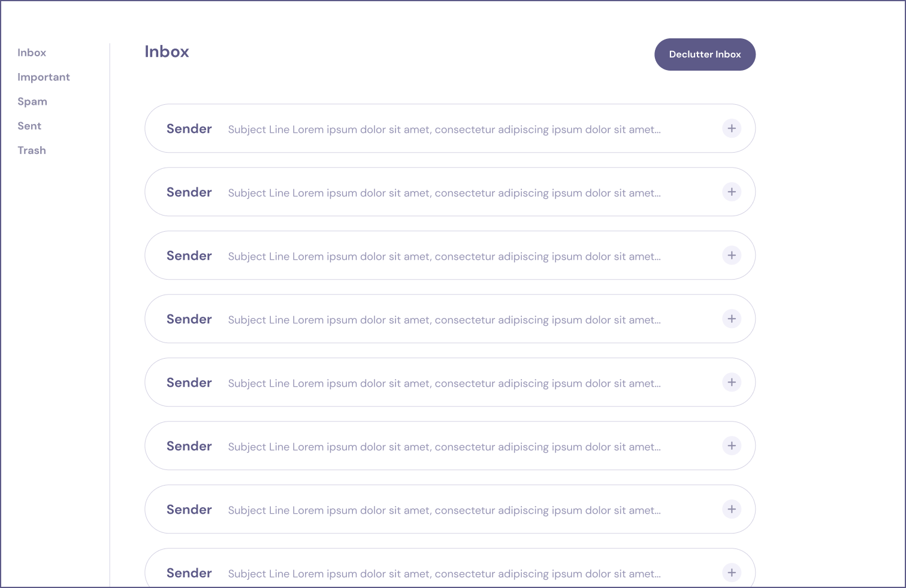The image size is (906, 588).
Task: Open the second email by its subject line
Action: click(445, 193)
